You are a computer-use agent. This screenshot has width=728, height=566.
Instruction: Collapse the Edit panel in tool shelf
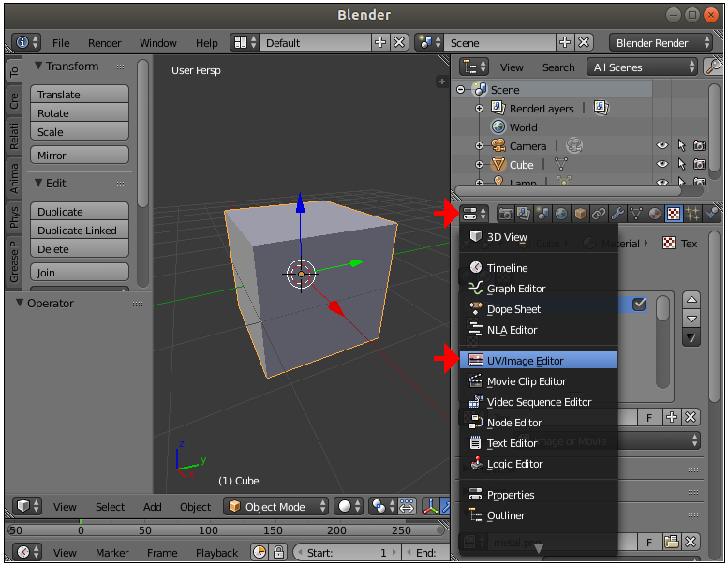click(x=38, y=184)
